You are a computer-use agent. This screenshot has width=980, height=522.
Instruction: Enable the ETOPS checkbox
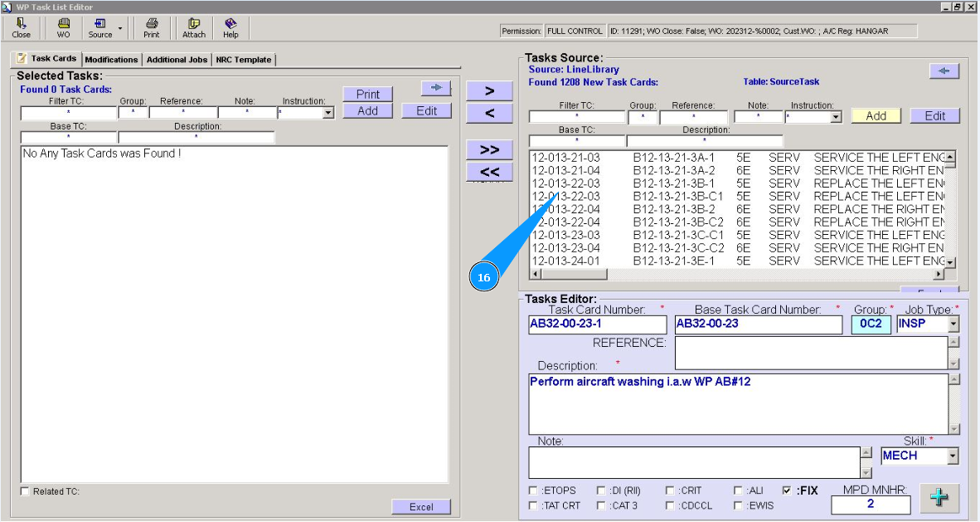pos(533,490)
